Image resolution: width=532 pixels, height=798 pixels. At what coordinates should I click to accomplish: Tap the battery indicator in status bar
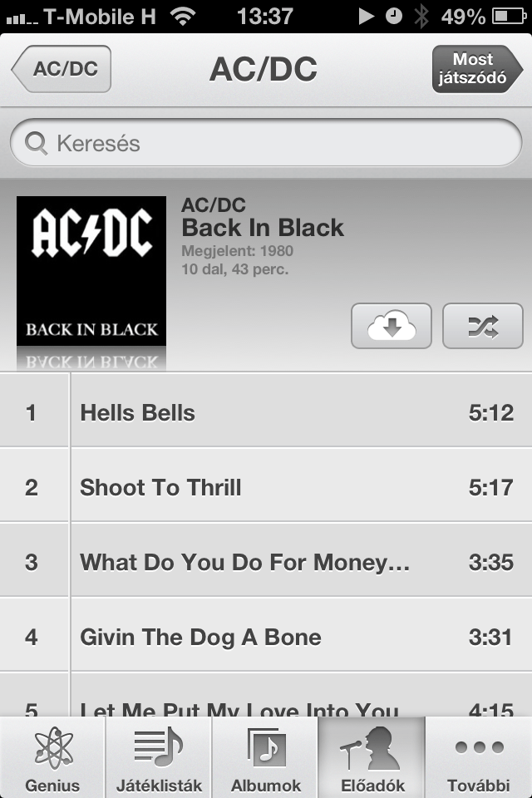pyautogui.click(x=509, y=17)
